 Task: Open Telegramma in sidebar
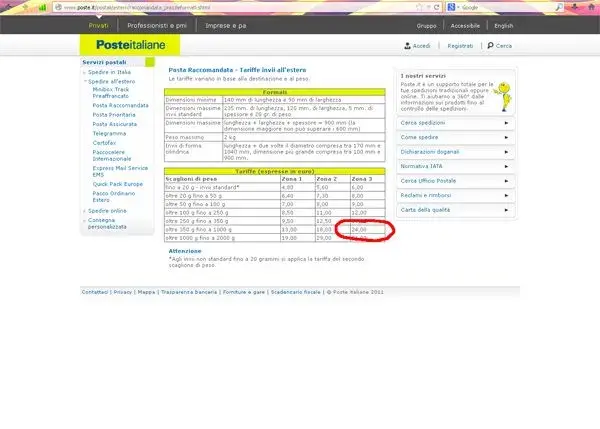109,134
